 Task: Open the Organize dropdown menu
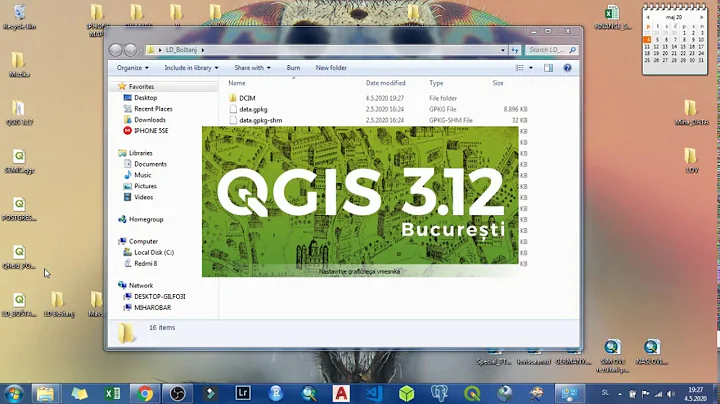coord(132,68)
